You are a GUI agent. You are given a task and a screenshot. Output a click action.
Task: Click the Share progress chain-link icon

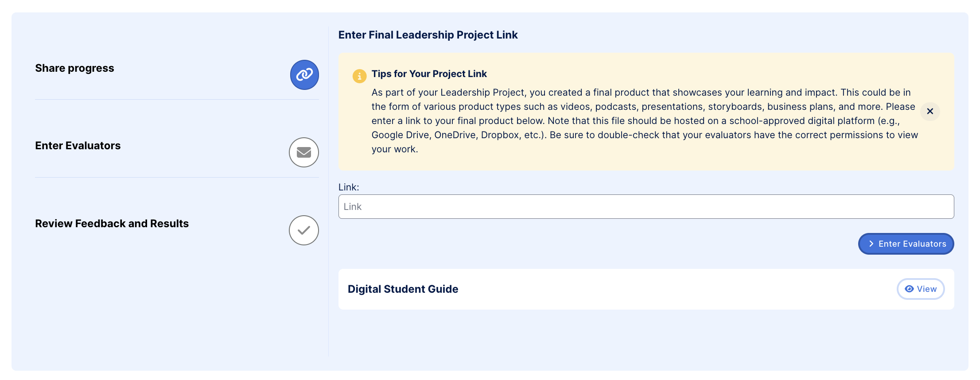coord(304,75)
